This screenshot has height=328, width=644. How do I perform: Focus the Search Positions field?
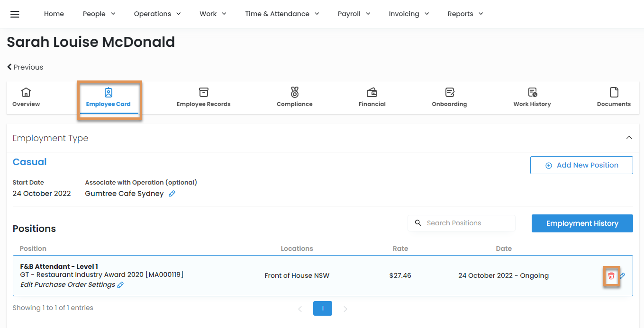(467, 223)
